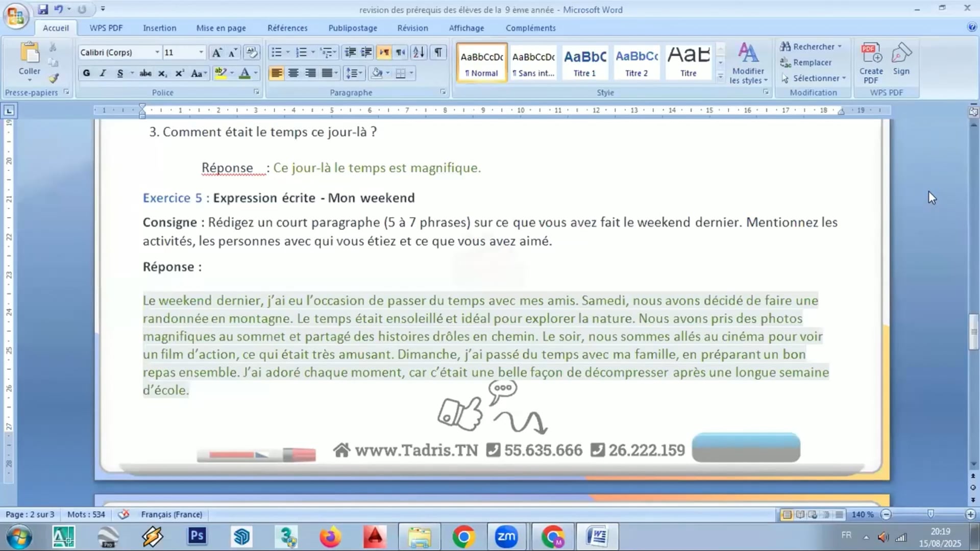Click the clear formatting icon
The width and height of the screenshot is (980, 551).
tap(251, 53)
